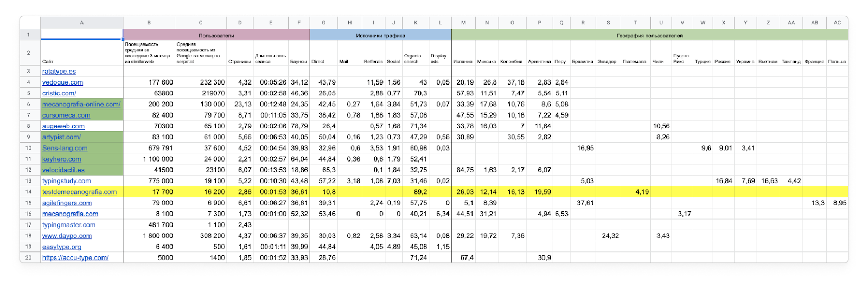Open the typingmaster.com link
The image size is (868, 284).
point(69,224)
